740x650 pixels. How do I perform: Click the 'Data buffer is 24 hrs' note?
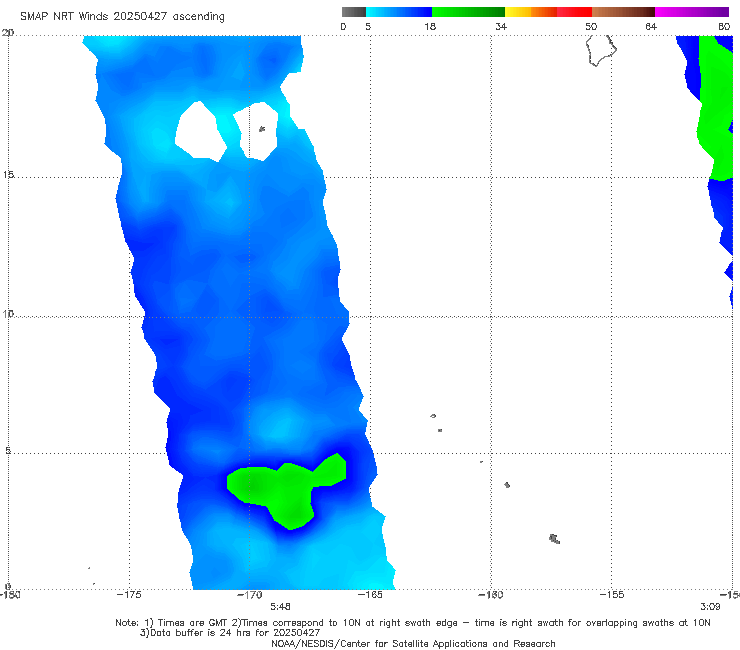click(x=230, y=633)
